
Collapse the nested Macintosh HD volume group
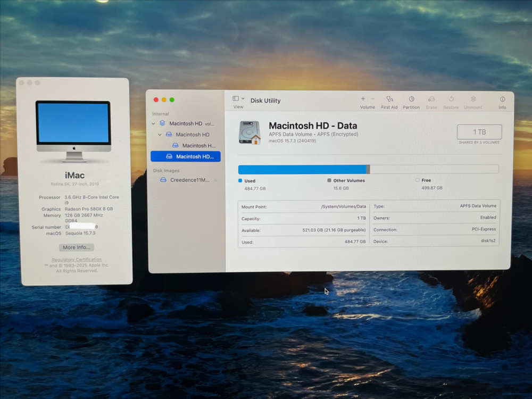click(160, 135)
